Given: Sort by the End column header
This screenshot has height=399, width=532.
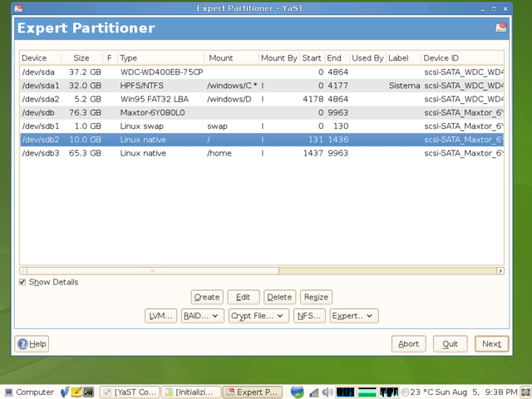Looking at the screenshot, I should [337, 58].
